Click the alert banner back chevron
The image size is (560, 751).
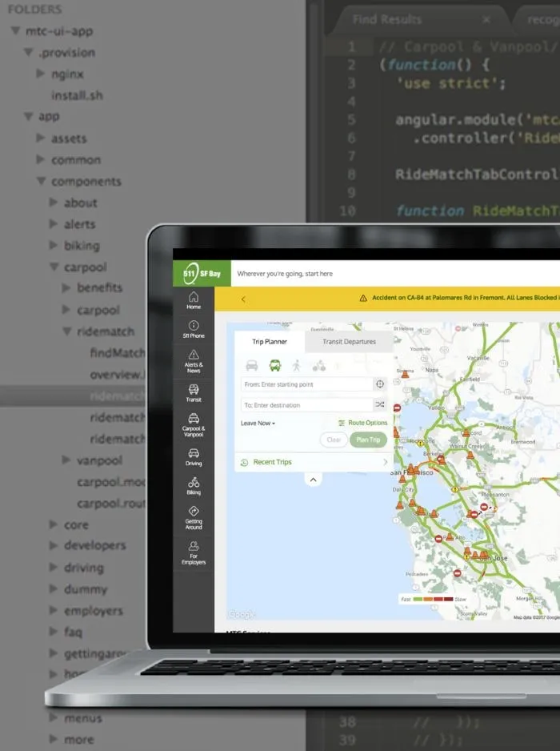(243, 299)
